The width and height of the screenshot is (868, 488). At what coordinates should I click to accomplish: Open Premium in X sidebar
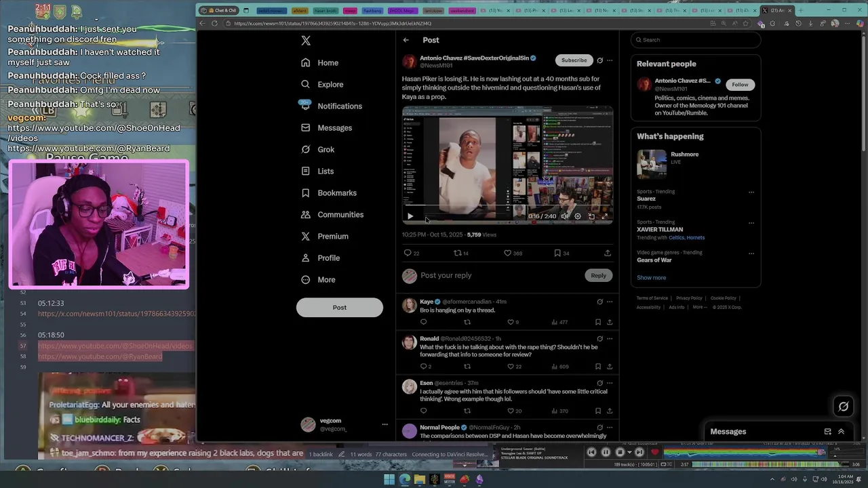click(x=324, y=236)
